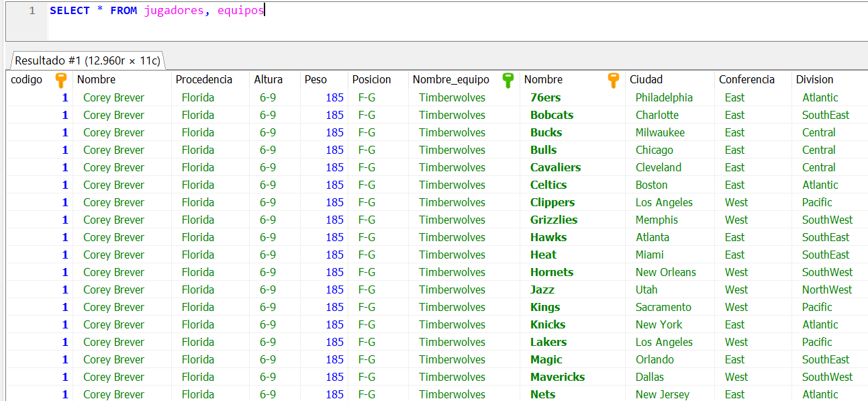Click the Division column header
Viewport: 868px width, 401px height.
click(x=814, y=79)
